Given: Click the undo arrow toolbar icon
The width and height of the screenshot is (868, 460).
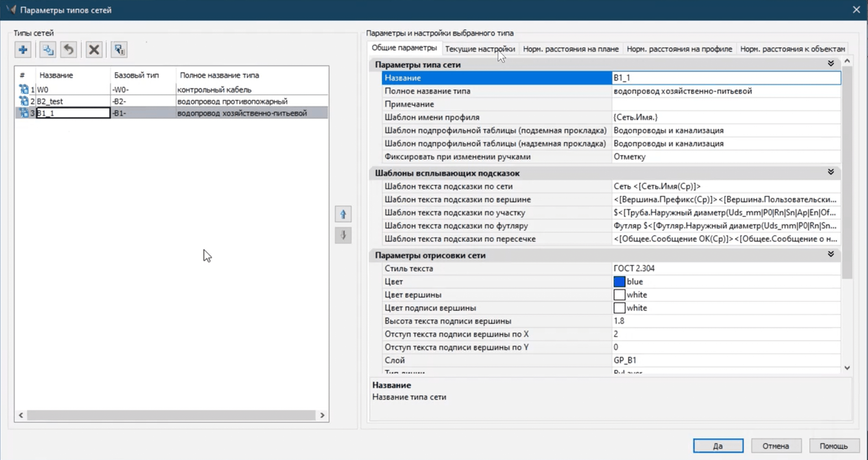Looking at the screenshot, I should coord(69,50).
